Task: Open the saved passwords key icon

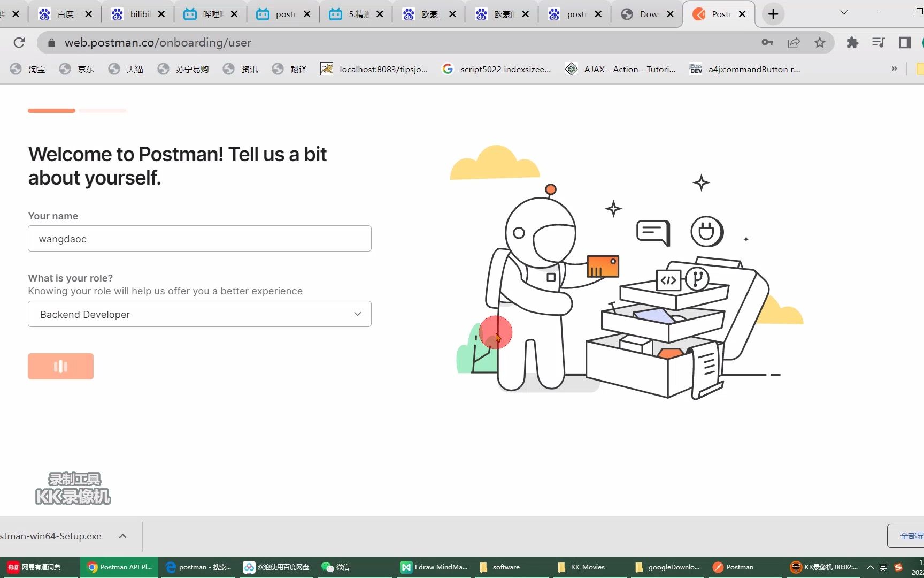Action: (x=767, y=42)
